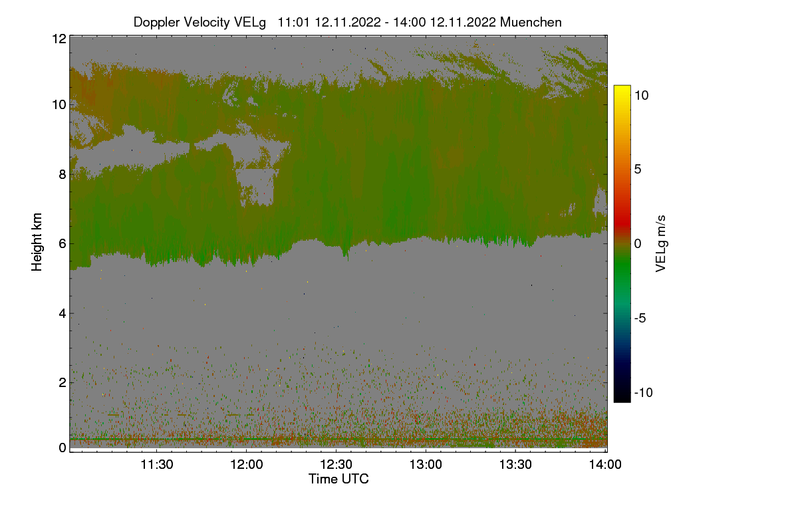Click the '12:00' time tick label

(245, 465)
